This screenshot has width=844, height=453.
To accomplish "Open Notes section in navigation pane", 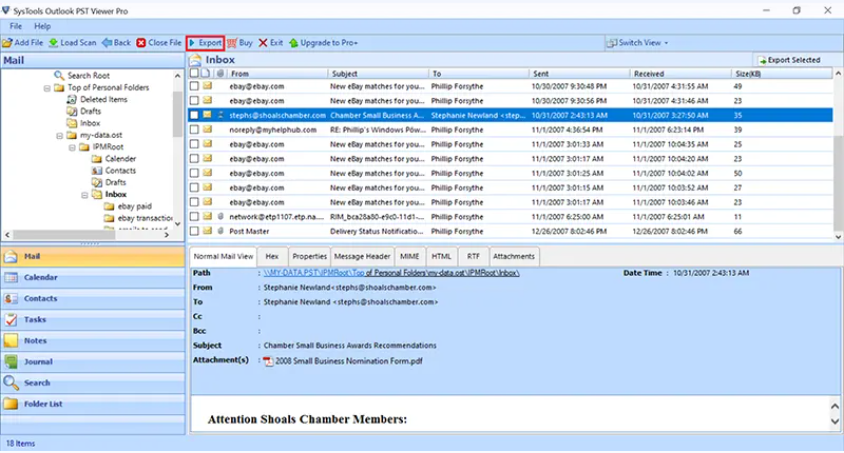I will point(93,341).
